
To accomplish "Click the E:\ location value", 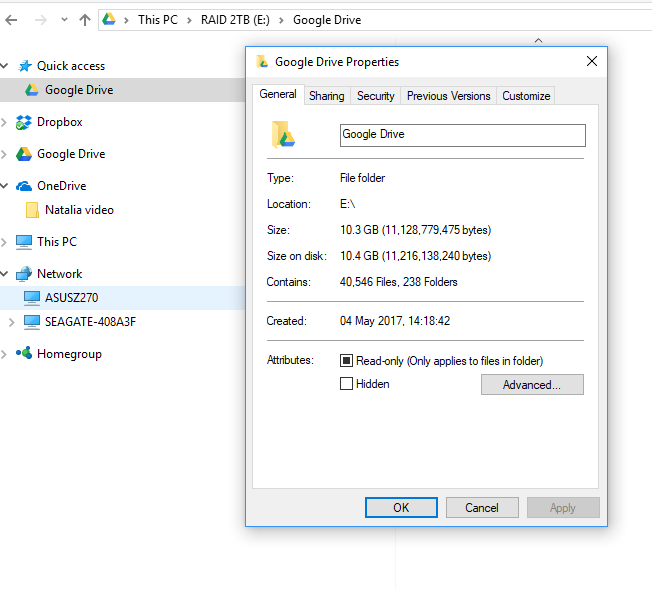I will click(347, 204).
